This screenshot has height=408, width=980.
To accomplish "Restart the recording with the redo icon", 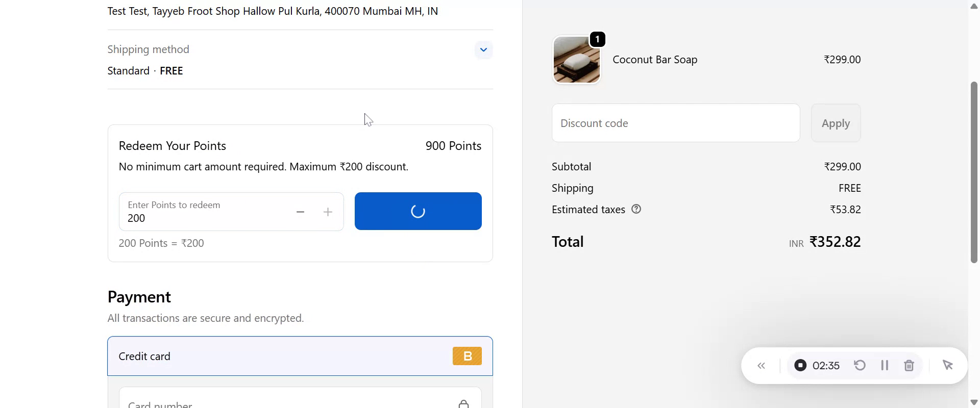I will [x=860, y=366].
